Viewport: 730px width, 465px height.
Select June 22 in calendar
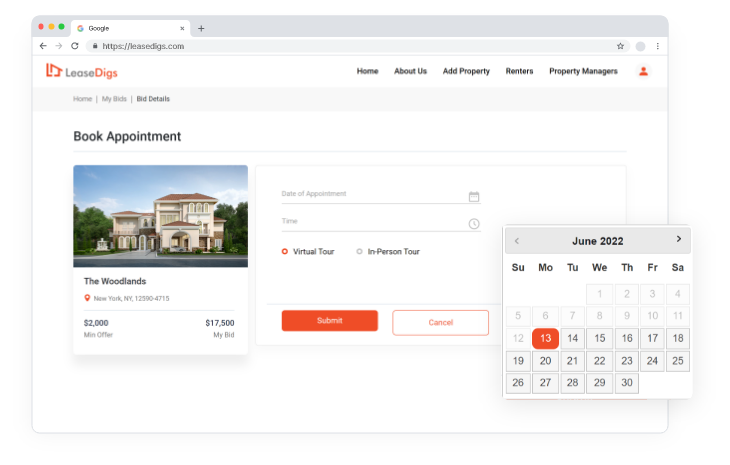point(600,361)
